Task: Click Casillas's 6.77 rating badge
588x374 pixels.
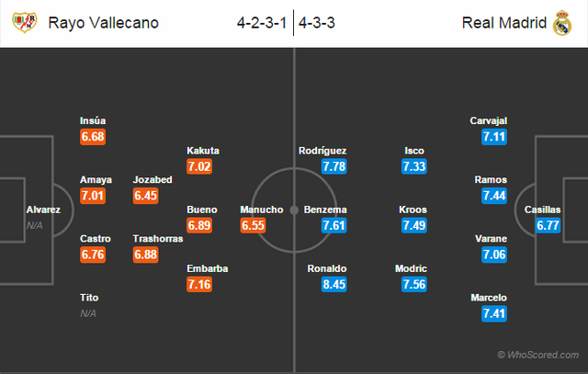Action: [548, 225]
